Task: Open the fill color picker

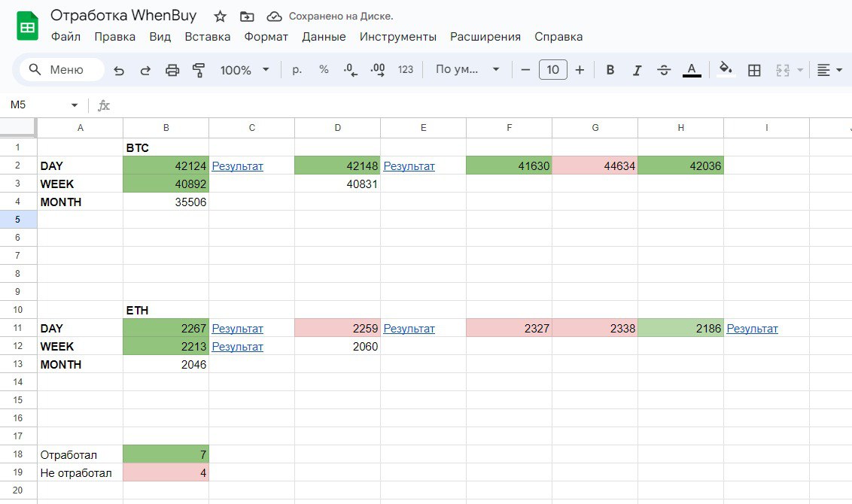Action: [x=726, y=70]
